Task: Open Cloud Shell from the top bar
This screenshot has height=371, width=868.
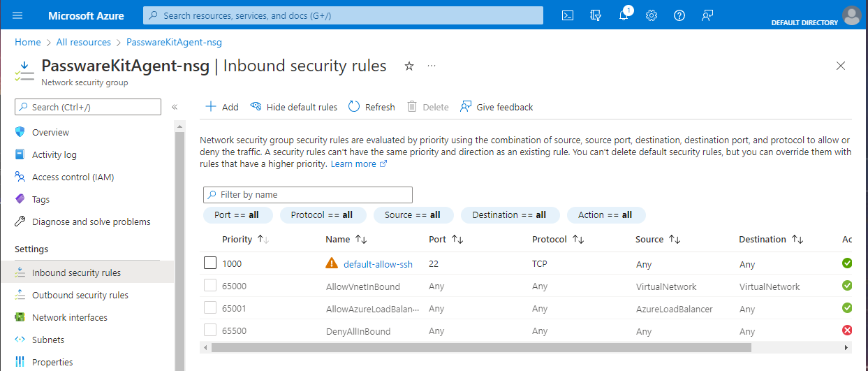Action: pyautogui.click(x=568, y=15)
